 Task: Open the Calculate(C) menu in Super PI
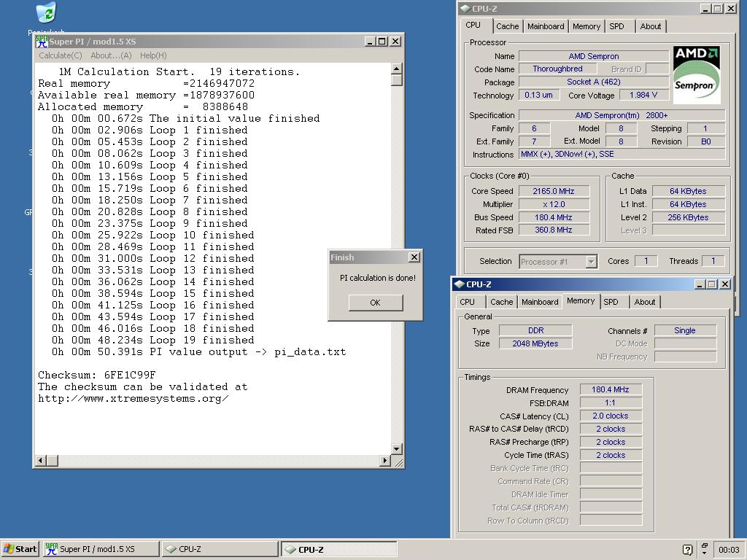click(x=61, y=55)
